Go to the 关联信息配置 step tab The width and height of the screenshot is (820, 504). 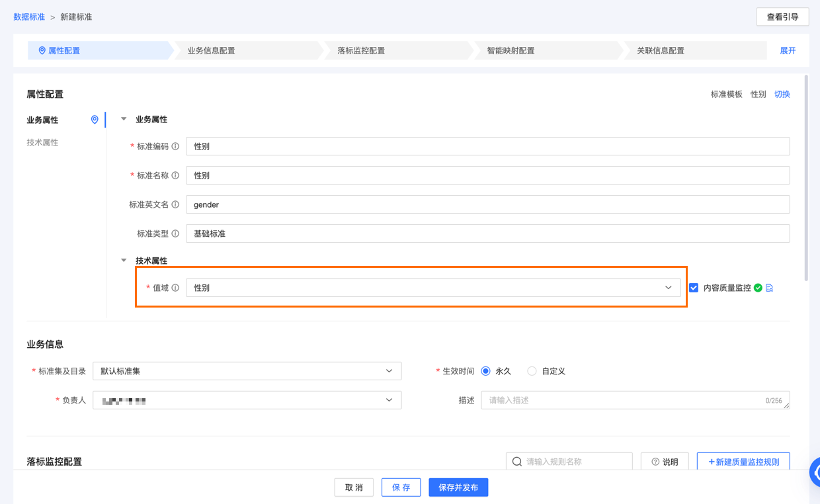tap(697, 50)
